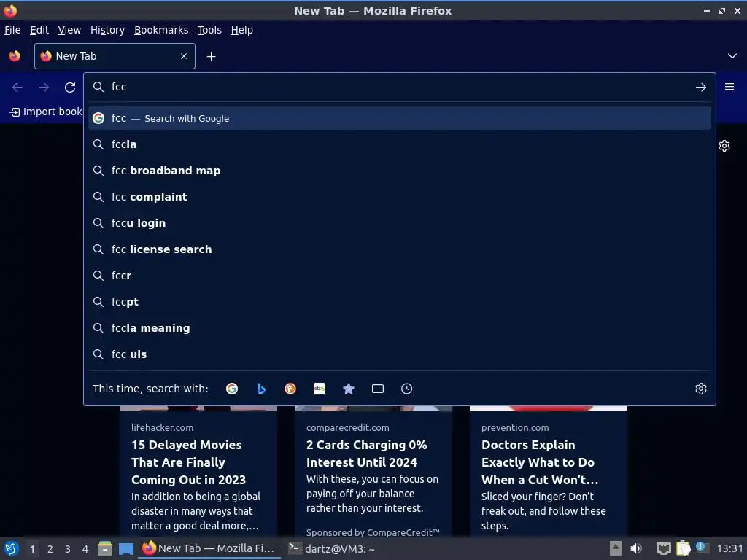Viewport: 747px width, 560px height.
Task: Open volume control in system tray
Action: coord(636,548)
